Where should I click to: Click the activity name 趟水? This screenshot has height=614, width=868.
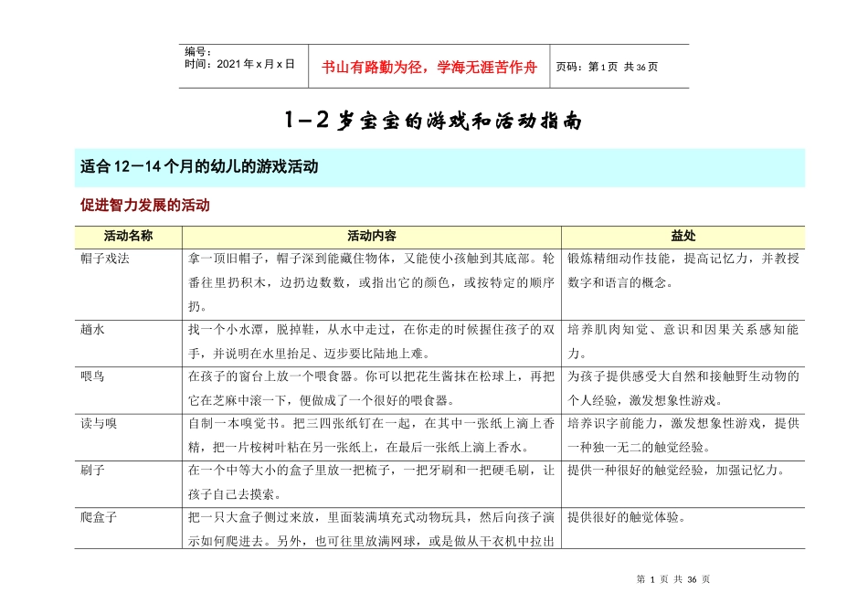click(92, 330)
